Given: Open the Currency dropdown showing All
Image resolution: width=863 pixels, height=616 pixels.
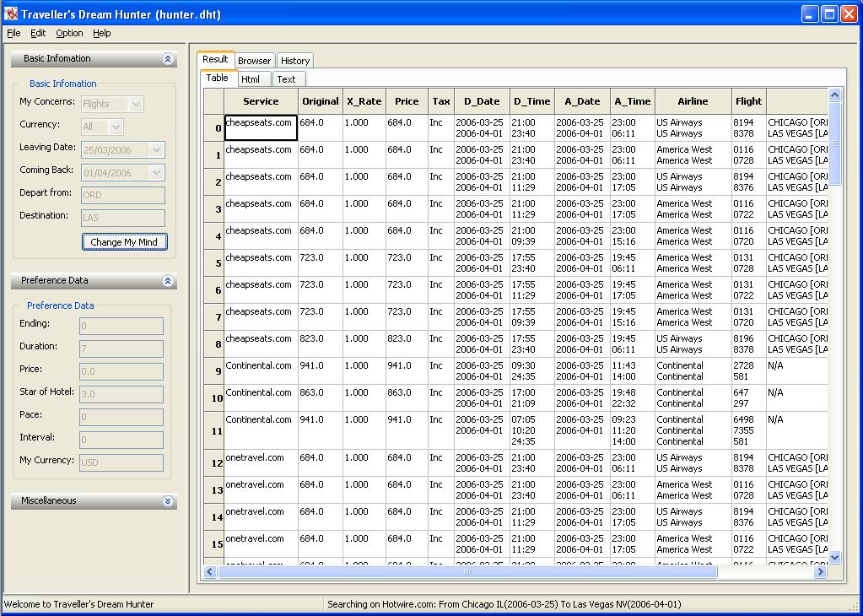Looking at the screenshot, I should (102, 127).
